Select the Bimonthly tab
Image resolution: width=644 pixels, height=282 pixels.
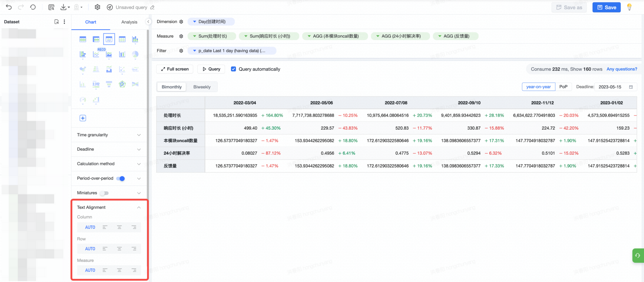point(172,87)
